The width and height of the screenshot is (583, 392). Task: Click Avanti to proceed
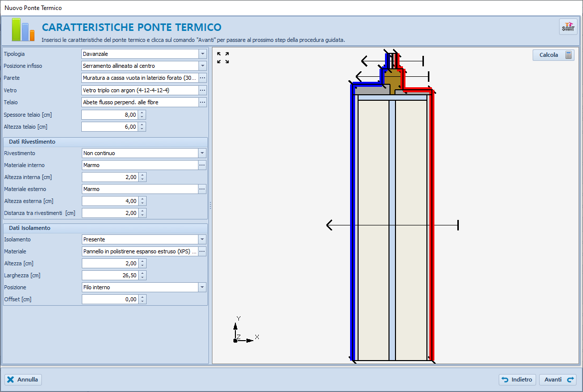click(558, 380)
